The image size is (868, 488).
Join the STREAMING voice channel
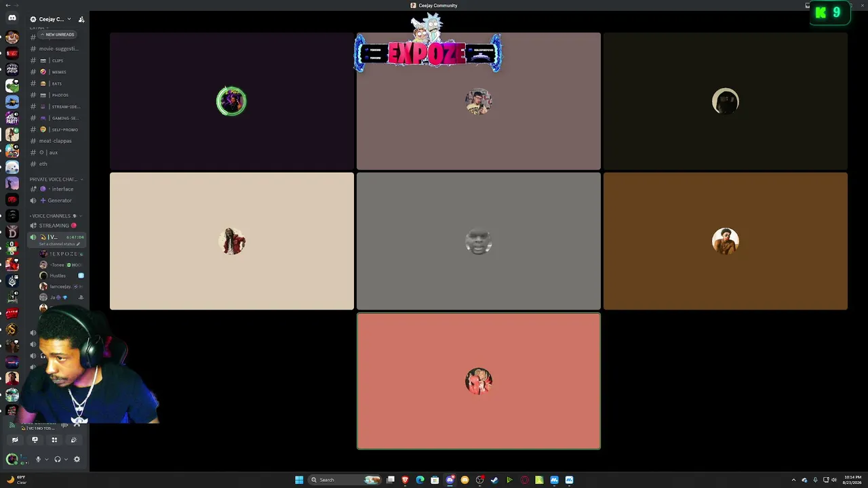pos(57,226)
